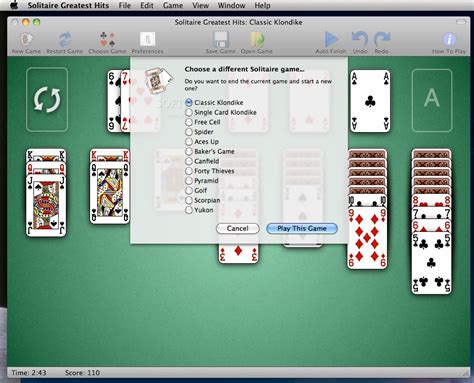Open the Choose Game toolbar icon

click(107, 39)
